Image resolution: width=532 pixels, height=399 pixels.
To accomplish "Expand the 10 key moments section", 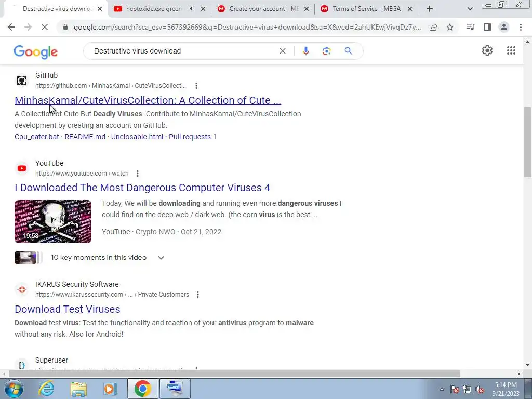I will (x=161, y=258).
